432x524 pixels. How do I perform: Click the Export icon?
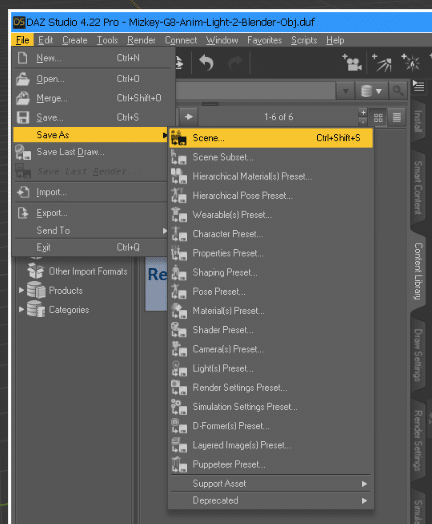(x=23, y=213)
